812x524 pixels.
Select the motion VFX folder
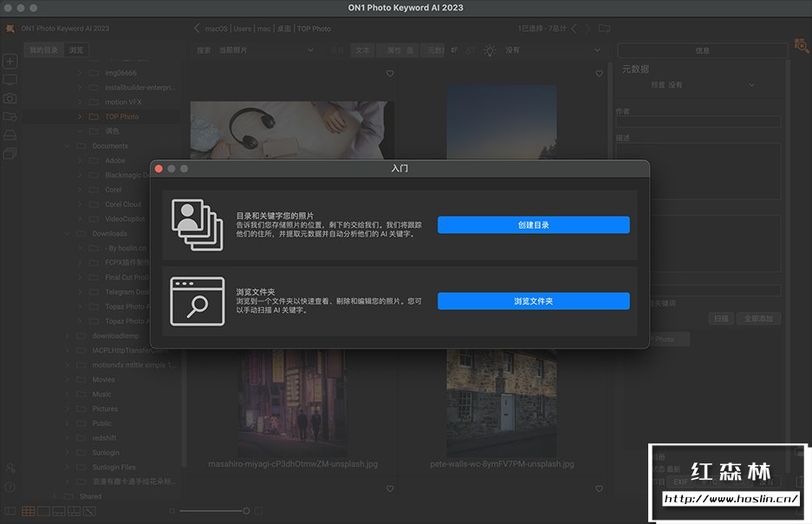[123, 102]
